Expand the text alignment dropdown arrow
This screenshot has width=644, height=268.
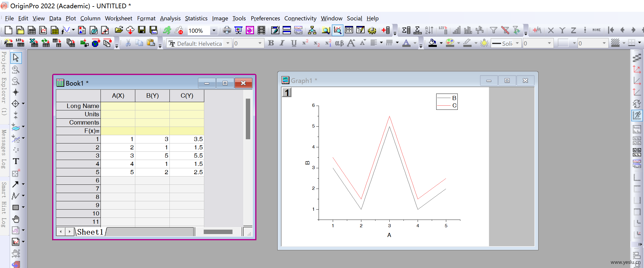381,43
